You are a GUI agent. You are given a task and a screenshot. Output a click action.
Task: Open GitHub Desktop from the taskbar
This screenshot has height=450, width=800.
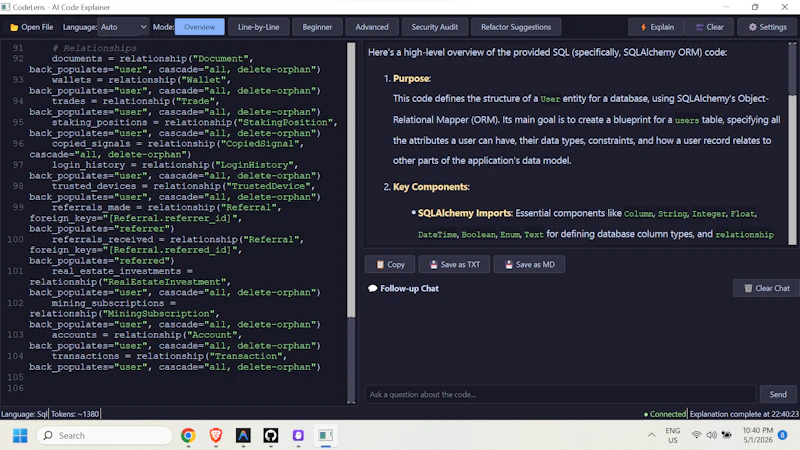coord(271,436)
